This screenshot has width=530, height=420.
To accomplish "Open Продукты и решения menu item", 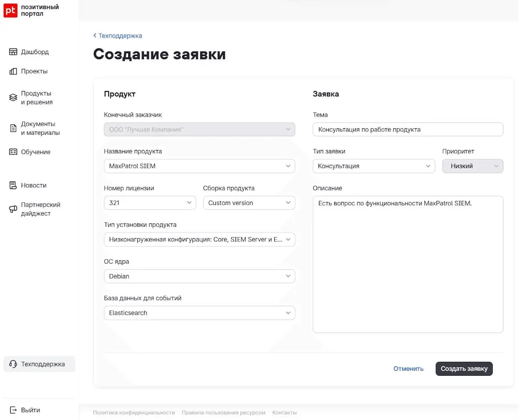I will click(37, 98).
